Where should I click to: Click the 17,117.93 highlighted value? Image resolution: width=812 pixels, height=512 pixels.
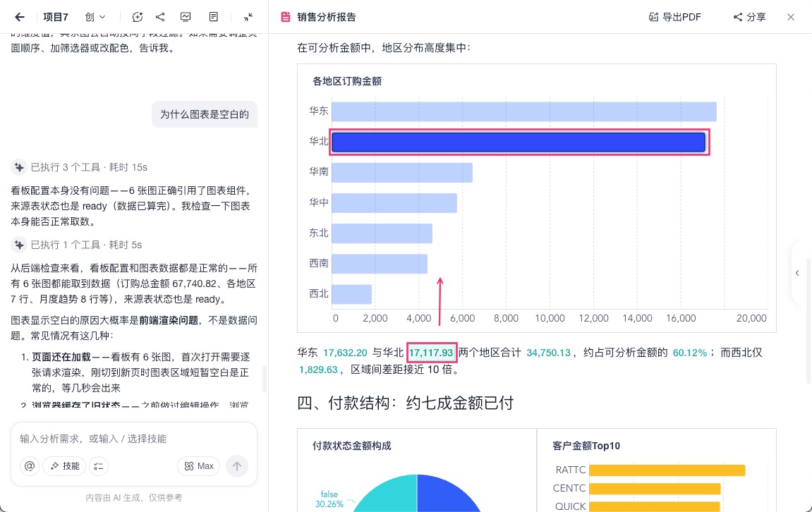[431, 353]
